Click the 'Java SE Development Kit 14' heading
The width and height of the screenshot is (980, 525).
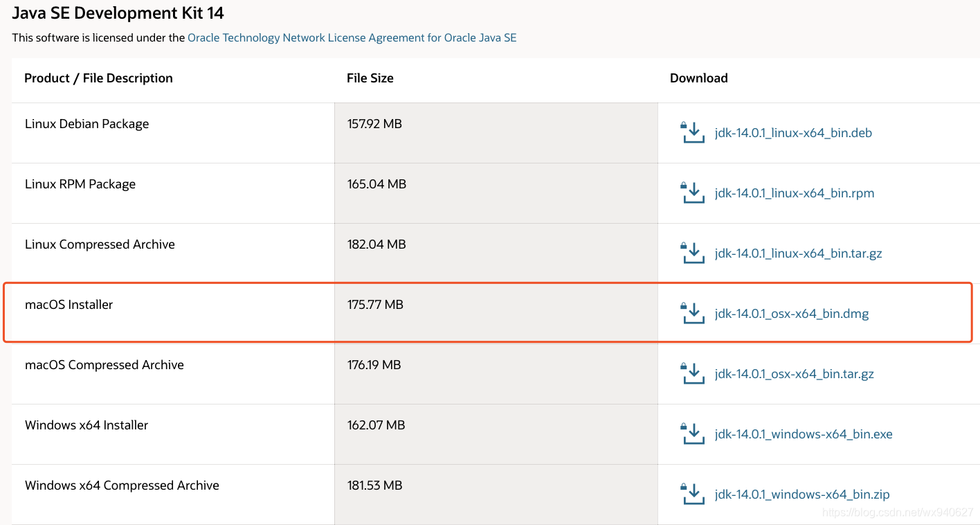[x=118, y=12]
